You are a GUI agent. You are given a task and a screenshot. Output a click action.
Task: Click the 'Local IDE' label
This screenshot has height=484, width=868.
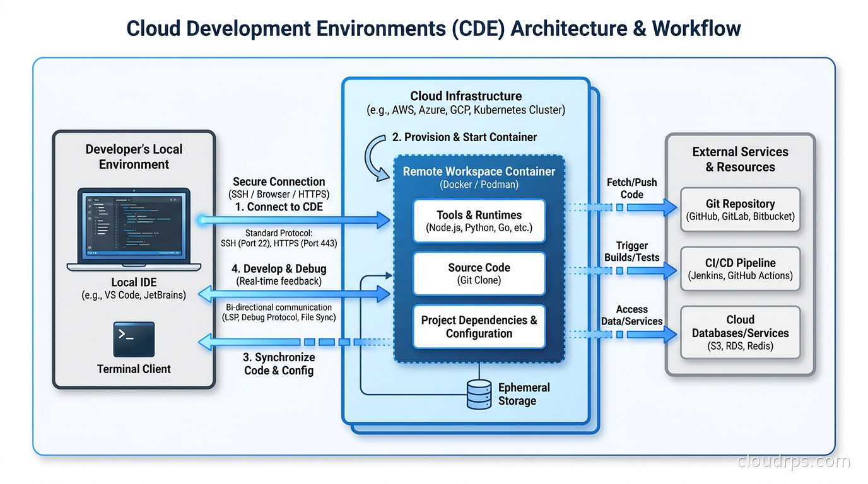(x=134, y=282)
